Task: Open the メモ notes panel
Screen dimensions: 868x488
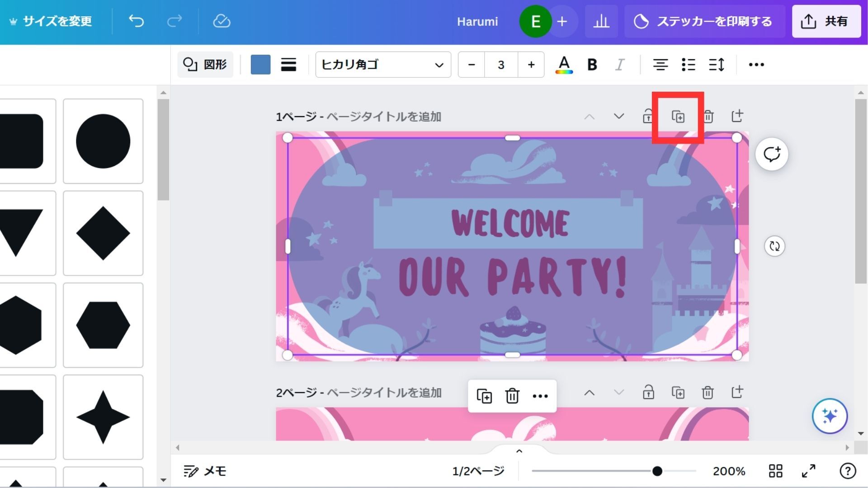Action: [205, 471]
